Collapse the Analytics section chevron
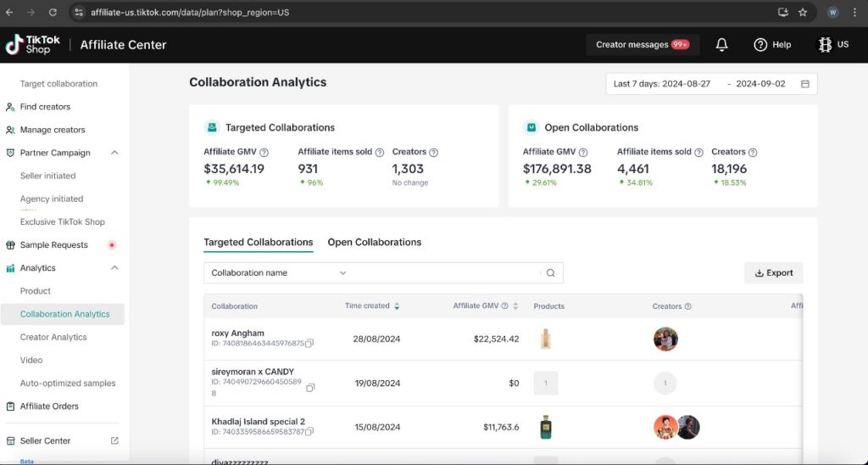Image resolution: width=868 pixels, height=465 pixels. click(114, 267)
